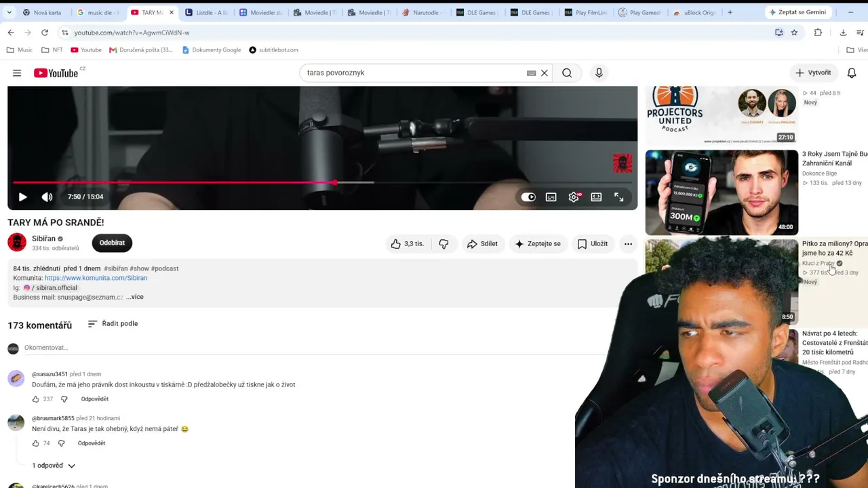This screenshot has width=868, height=488.
Task: Reply to @sasazu3451 with Odpovědět
Action: click(x=94, y=399)
